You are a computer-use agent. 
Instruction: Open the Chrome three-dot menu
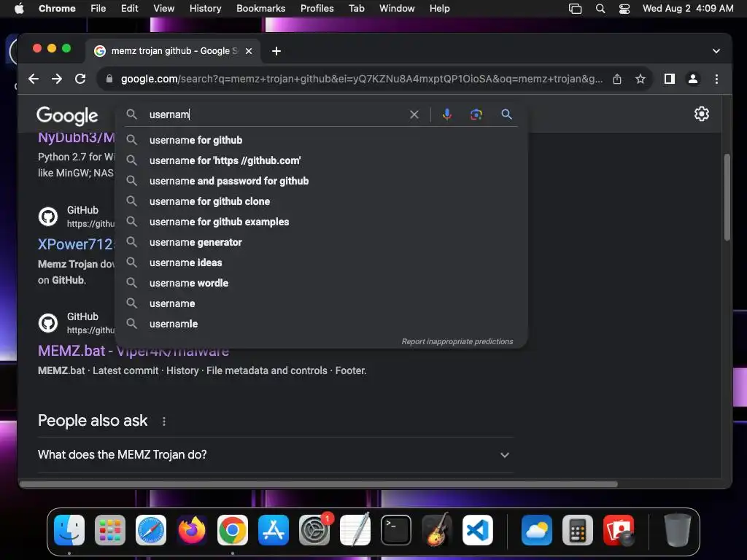tap(716, 79)
